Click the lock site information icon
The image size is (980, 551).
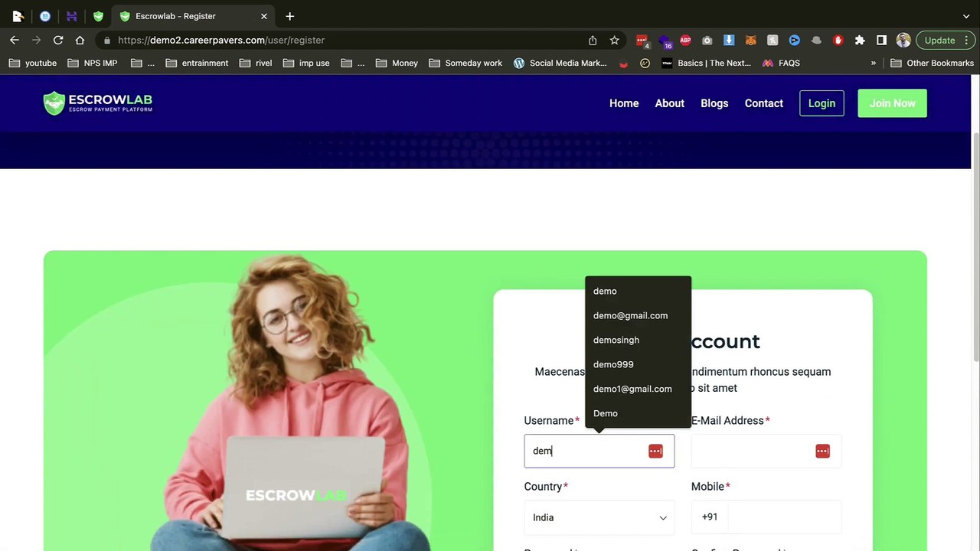coord(107,40)
